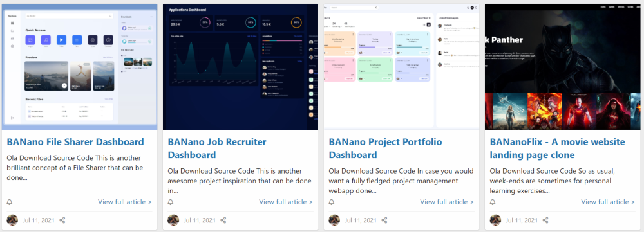The image size is (644, 232).
Task: View full article for File Sharer Dashboard
Action: 125,202
